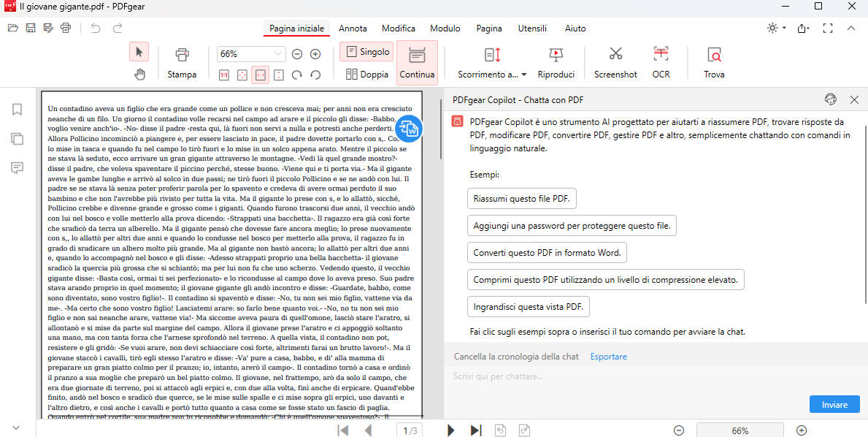Enter fullscreen mode
Viewport: 868px width, 437px height.
(x=828, y=28)
